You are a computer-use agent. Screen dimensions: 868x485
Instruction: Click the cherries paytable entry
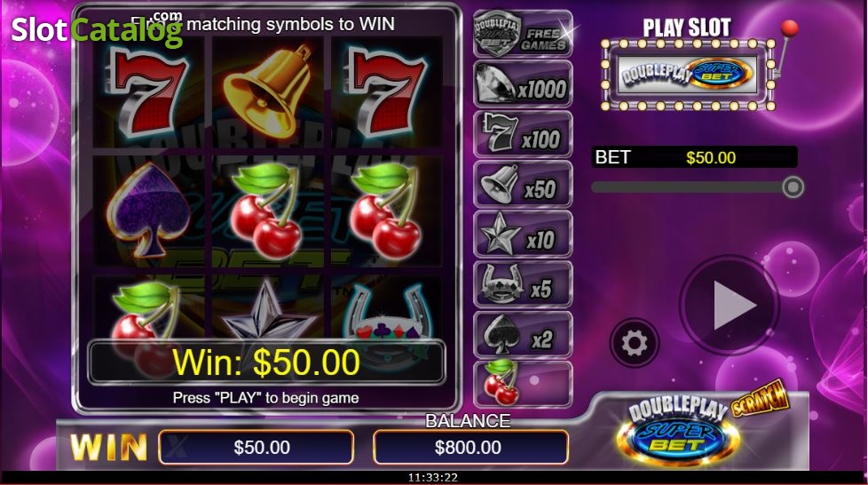click(523, 384)
